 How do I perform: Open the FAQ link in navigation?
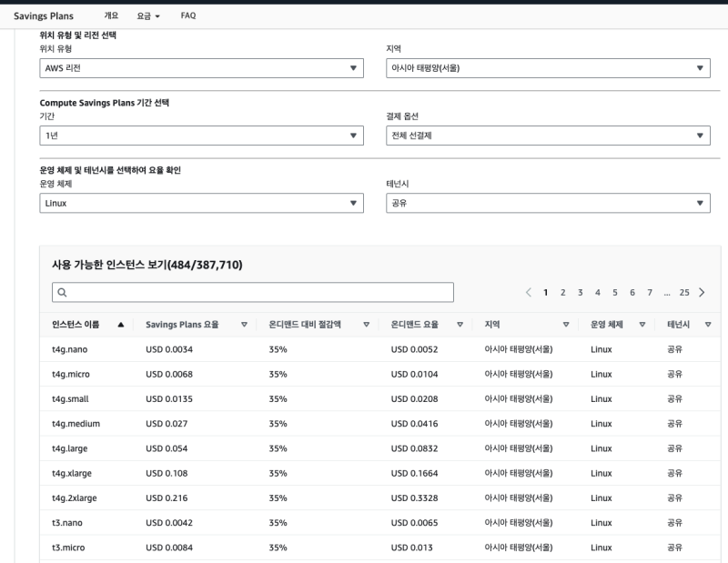[188, 16]
